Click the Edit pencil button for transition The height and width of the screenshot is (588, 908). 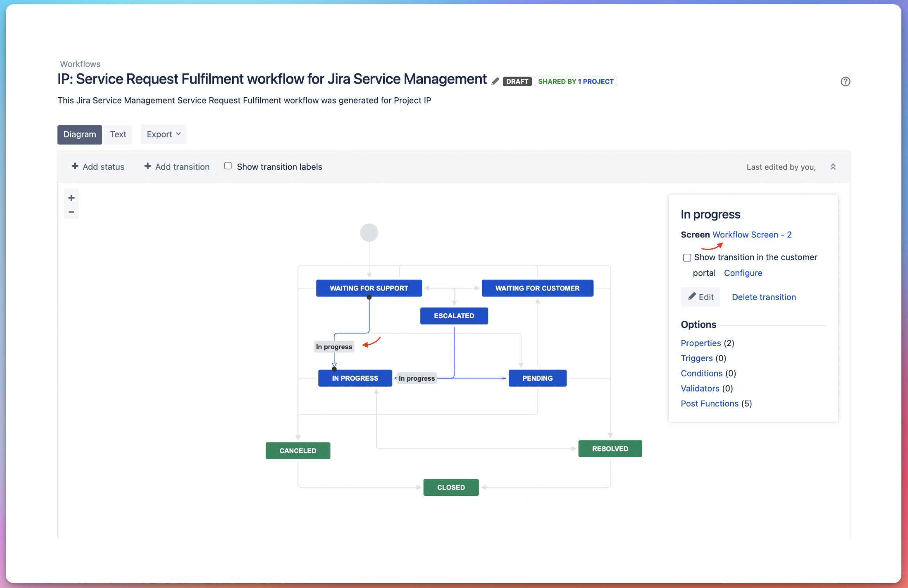point(700,297)
